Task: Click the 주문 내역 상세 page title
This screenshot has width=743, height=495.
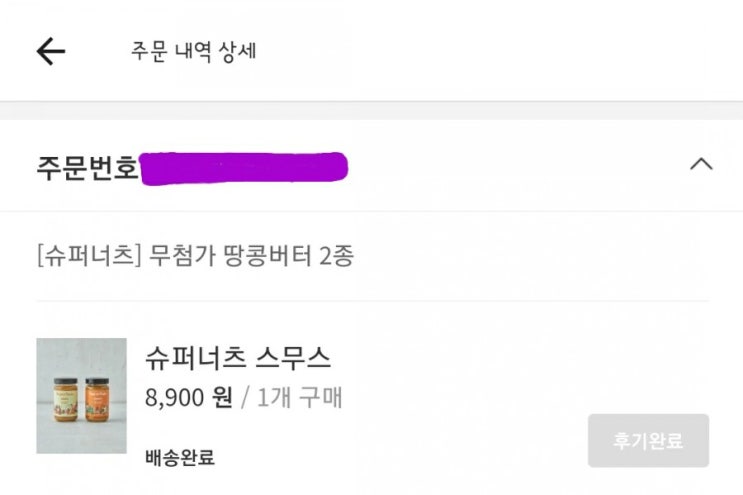Action: pyautogui.click(x=194, y=51)
